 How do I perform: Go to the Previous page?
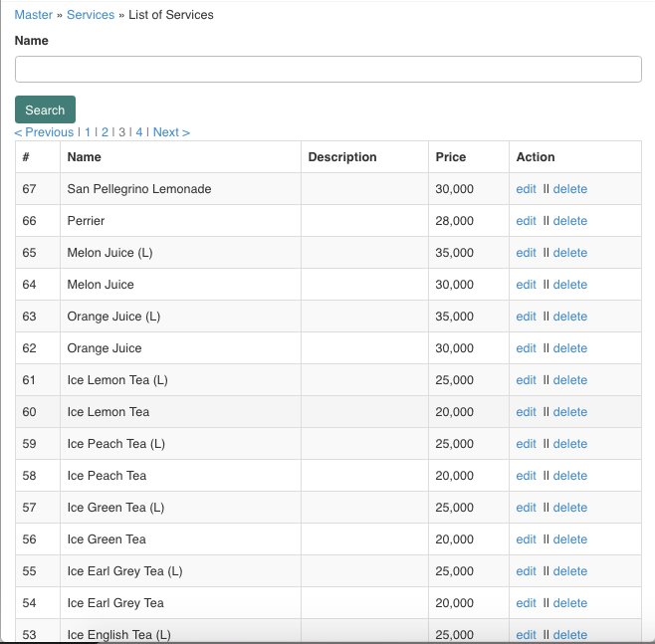point(44,132)
